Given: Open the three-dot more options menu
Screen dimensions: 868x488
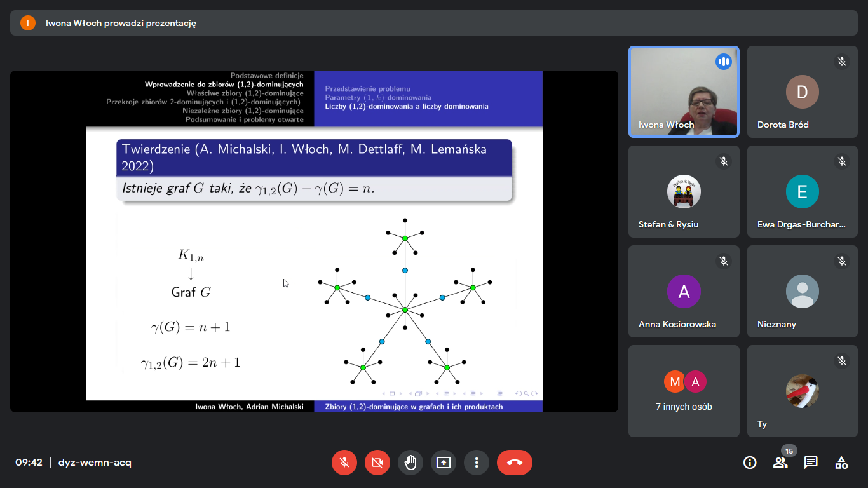Looking at the screenshot, I should tap(477, 463).
